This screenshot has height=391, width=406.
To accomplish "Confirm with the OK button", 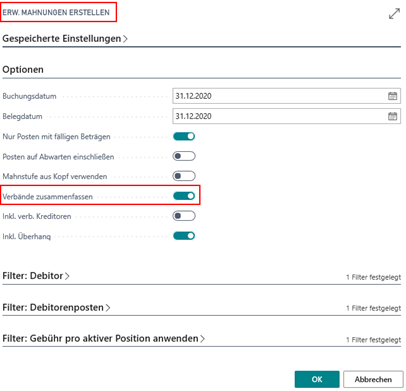I will click(317, 379).
